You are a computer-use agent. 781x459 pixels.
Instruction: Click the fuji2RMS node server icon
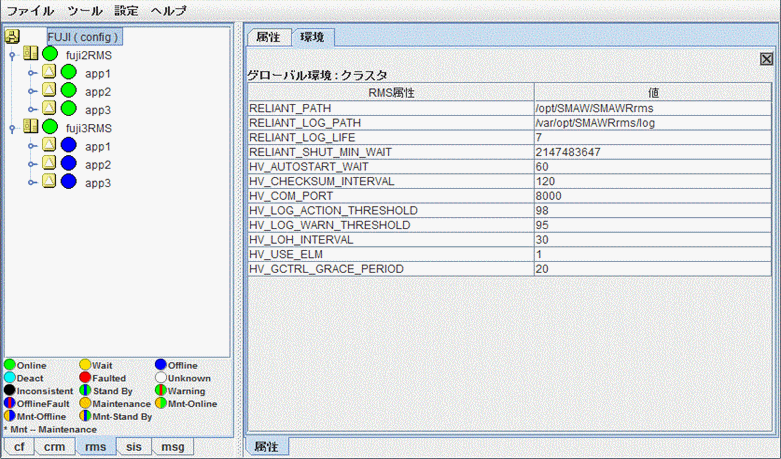tap(31, 53)
